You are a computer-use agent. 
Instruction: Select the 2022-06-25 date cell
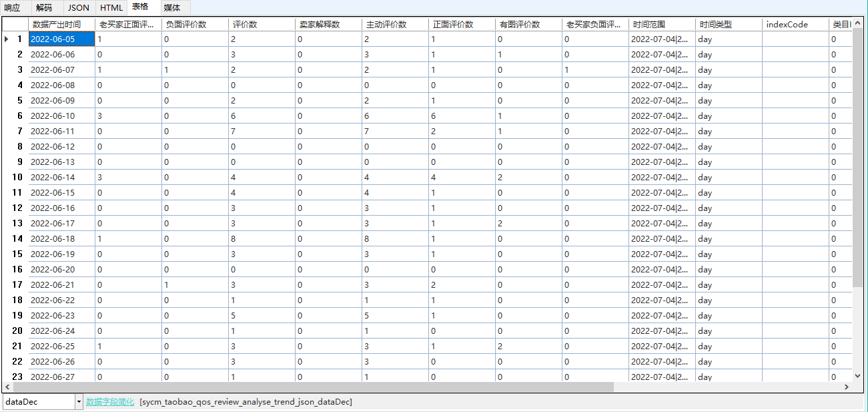coord(61,347)
